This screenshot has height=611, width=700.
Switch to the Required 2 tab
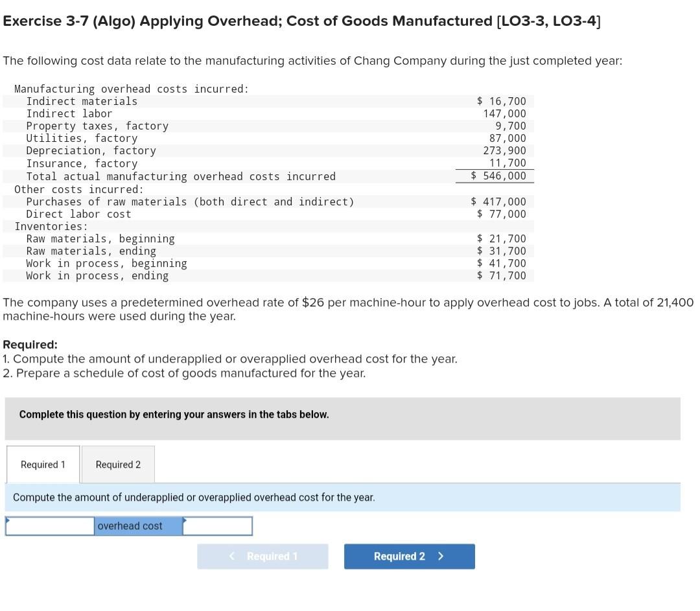[x=117, y=464]
